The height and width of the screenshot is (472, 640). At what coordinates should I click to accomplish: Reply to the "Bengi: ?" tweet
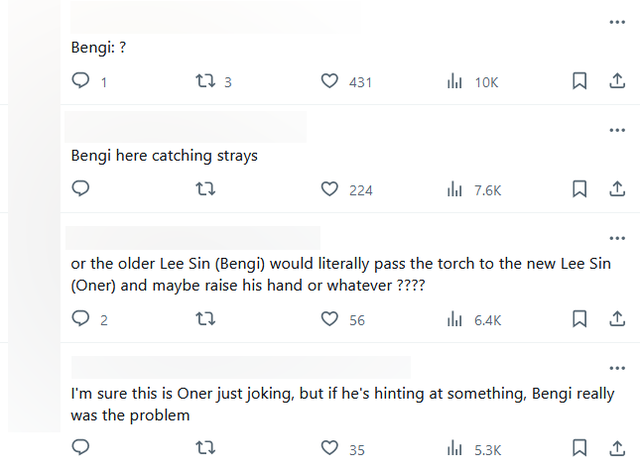pos(82,81)
